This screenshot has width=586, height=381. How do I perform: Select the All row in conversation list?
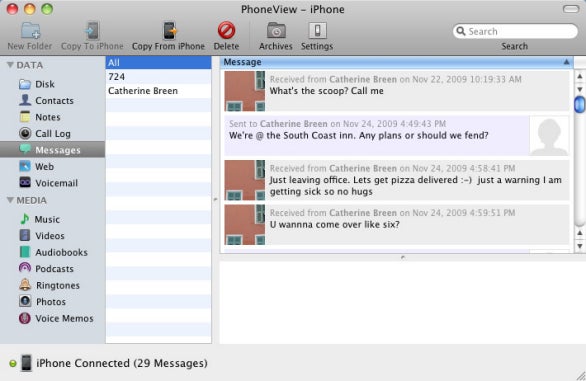coord(158,62)
